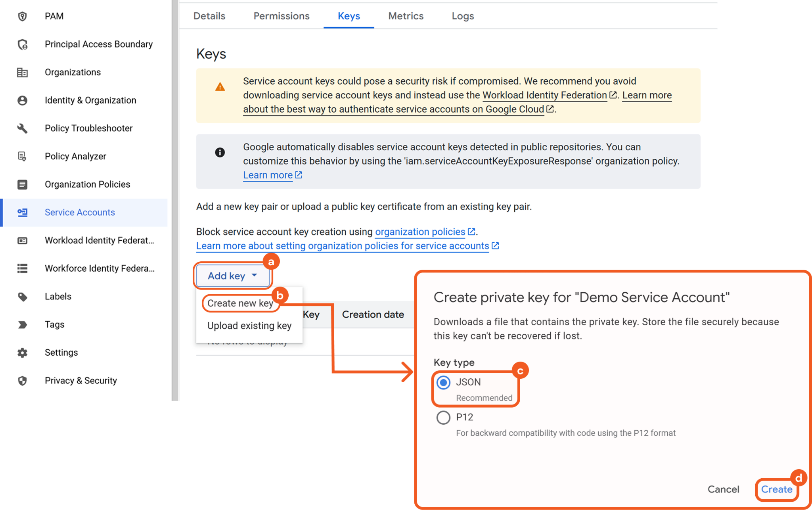Choose Upload existing key menu entry
This screenshot has width=812, height=510.
[x=249, y=326]
